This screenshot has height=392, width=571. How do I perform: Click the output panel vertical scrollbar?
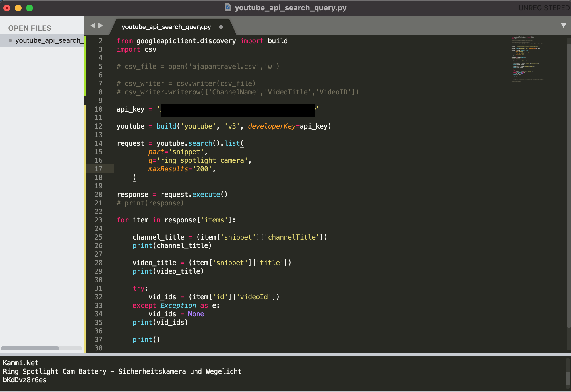pyautogui.click(x=568, y=378)
